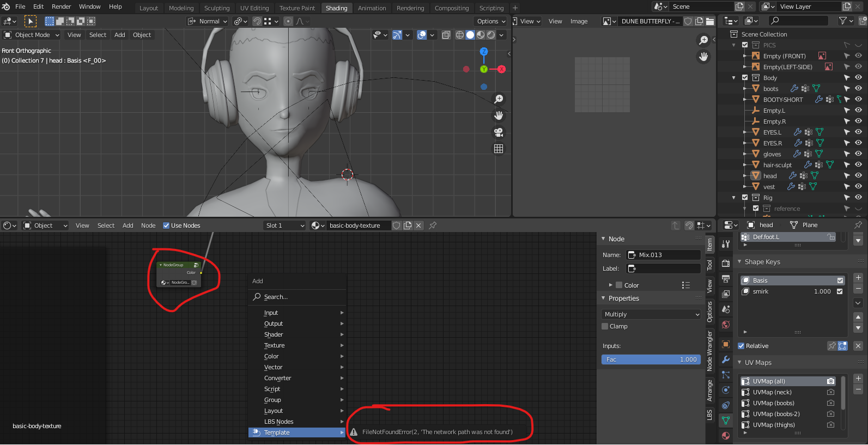Open the Slot 1 material slot dropdown
This screenshot has height=445, width=868.
pos(284,225)
